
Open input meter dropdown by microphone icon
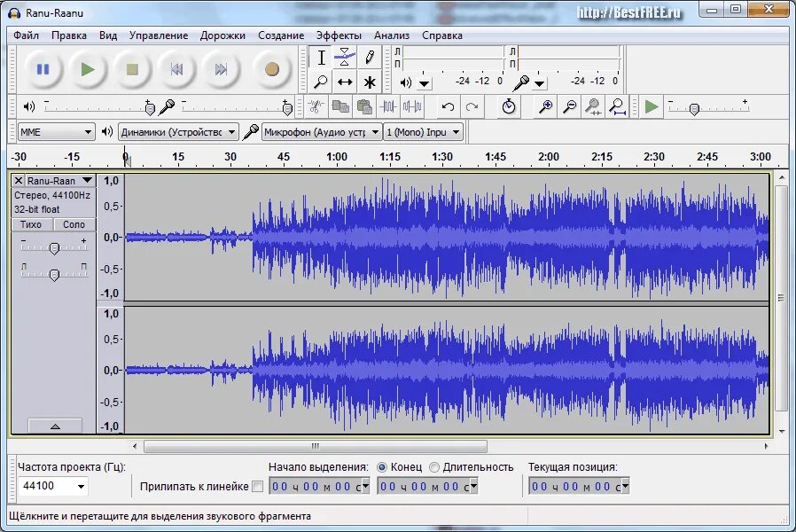540,83
